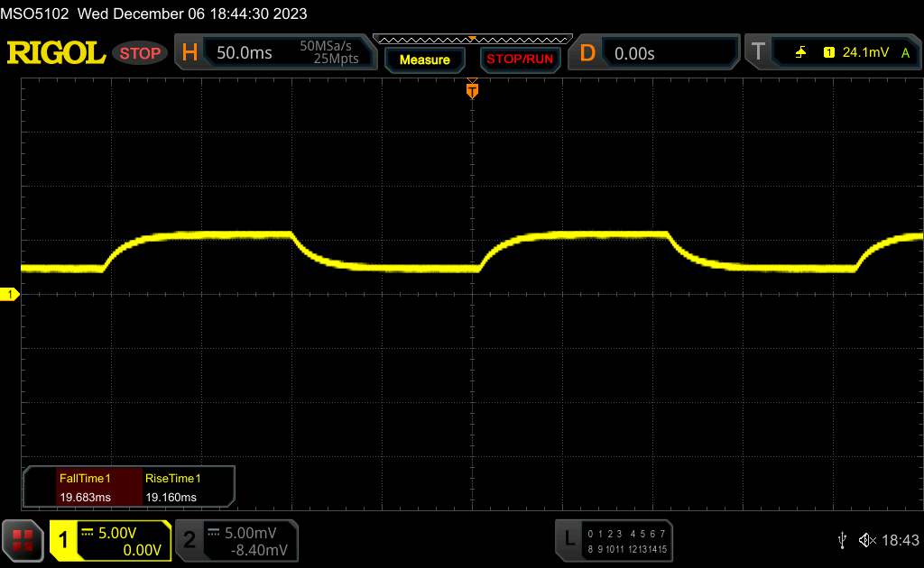
Task: Click the 19.160ms rise time value
Action: (171, 498)
